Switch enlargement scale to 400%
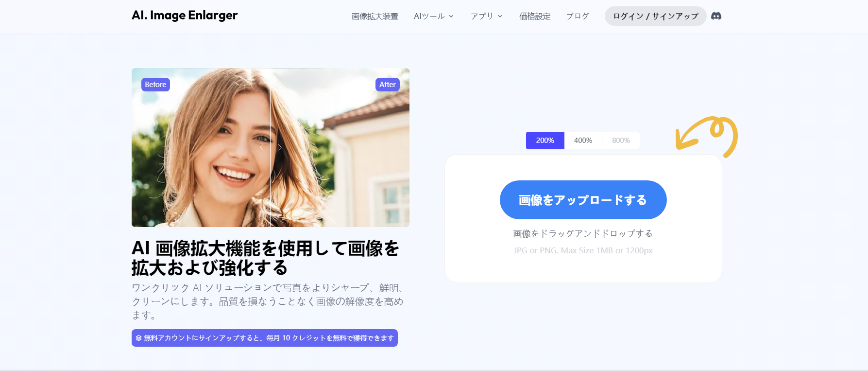The height and width of the screenshot is (371, 868). click(x=583, y=141)
